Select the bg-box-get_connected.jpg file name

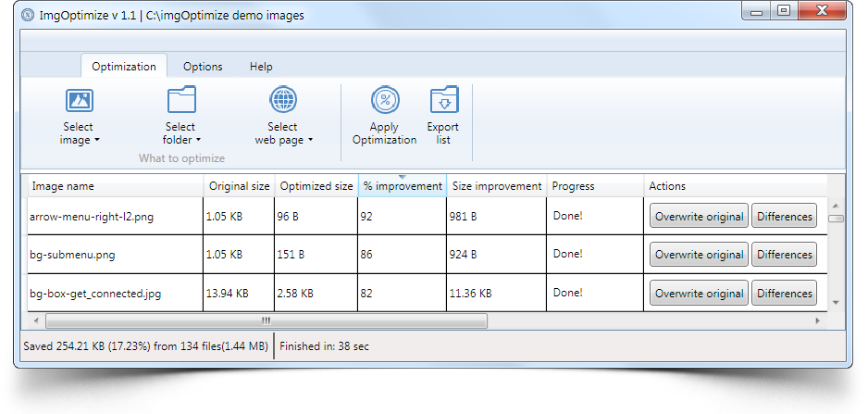tap(95, 294)
